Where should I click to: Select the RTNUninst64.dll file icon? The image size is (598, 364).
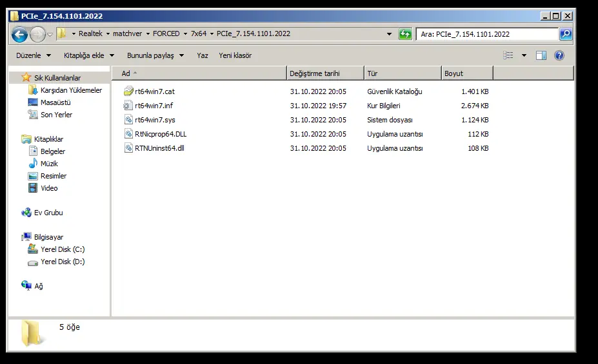tap(128, 148)
